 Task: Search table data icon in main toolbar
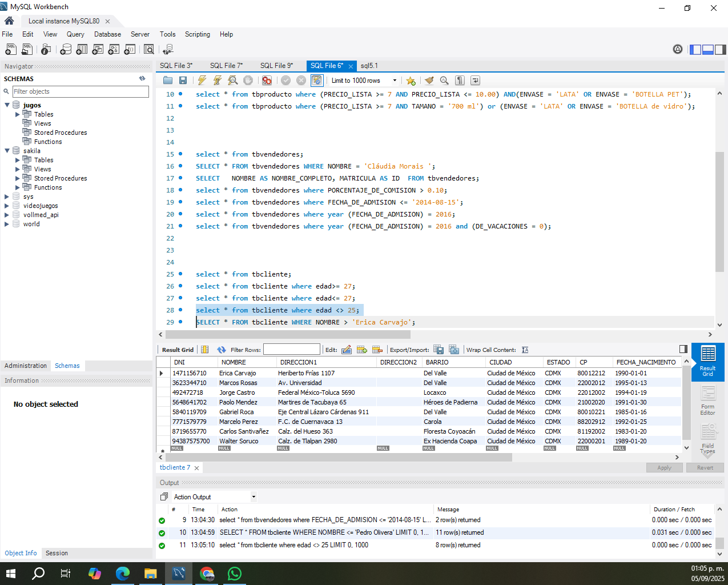click(149, 50)
